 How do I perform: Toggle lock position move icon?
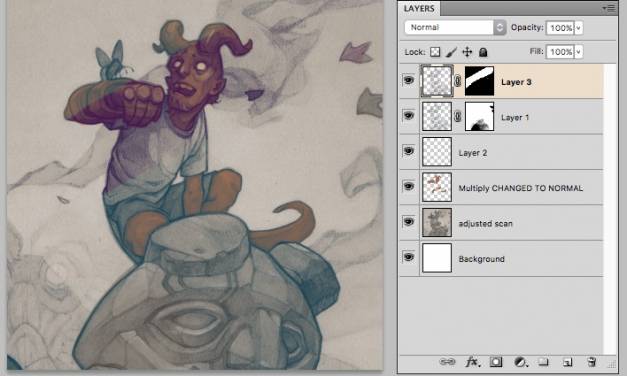click(467, 52)
